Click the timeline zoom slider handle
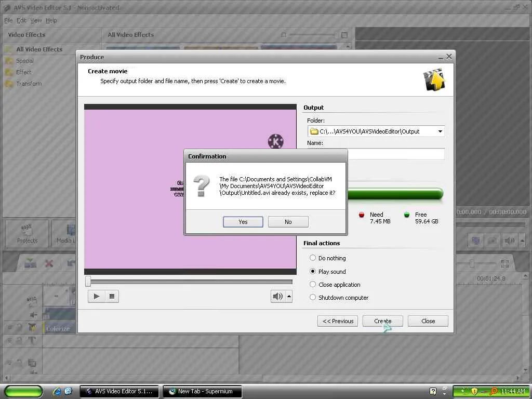This screenshot has width=532, height=399. pos(472,263)
